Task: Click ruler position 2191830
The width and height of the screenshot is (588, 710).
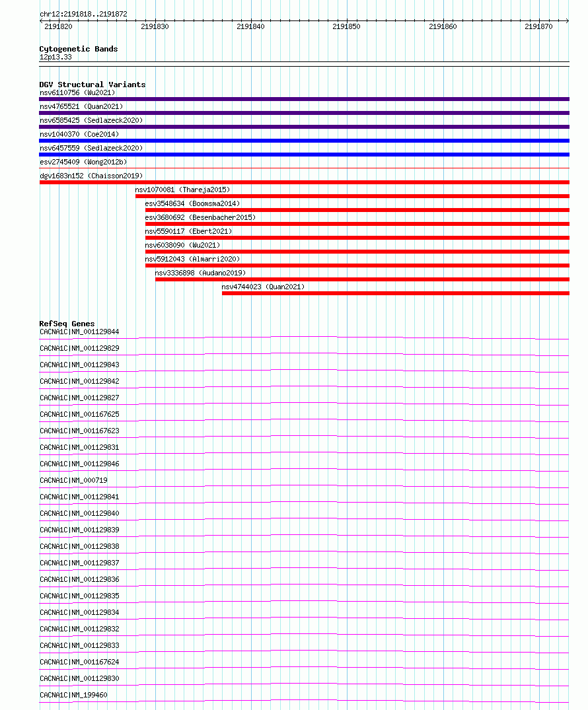Action: coord(155,26)
